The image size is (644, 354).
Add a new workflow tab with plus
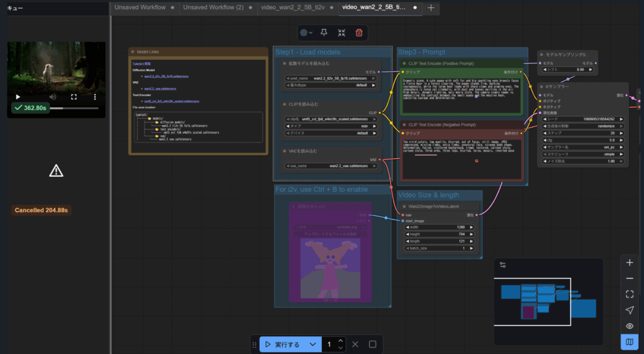click(431, 8)
